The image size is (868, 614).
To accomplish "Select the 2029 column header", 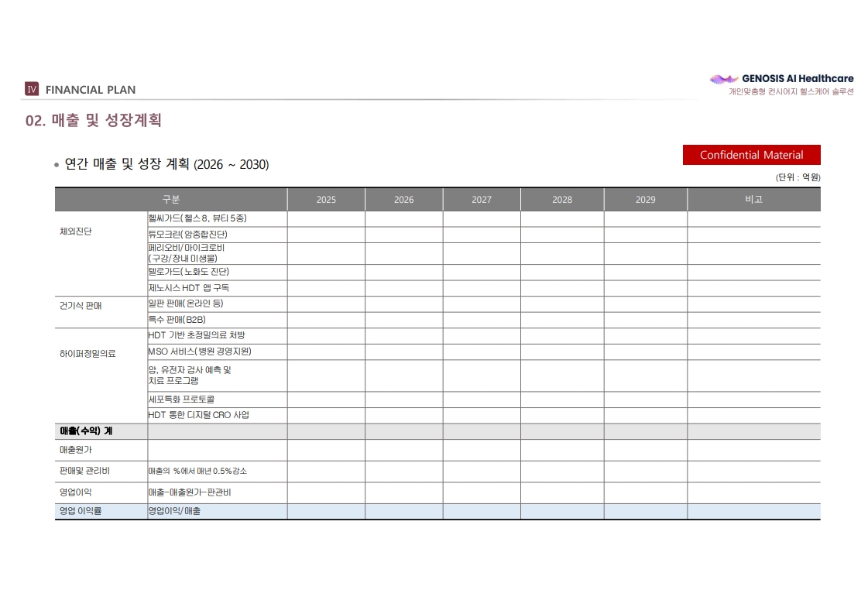I will [x=646, y=200].
